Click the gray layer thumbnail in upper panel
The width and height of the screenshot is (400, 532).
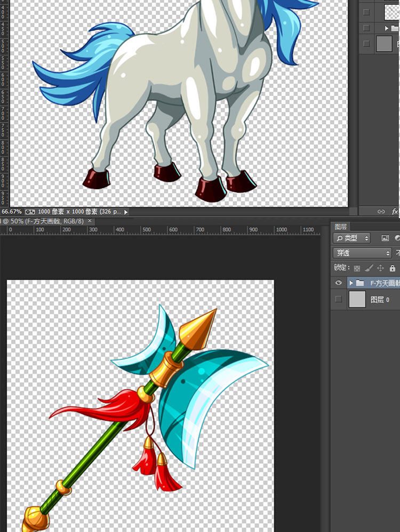click(384, 44)
